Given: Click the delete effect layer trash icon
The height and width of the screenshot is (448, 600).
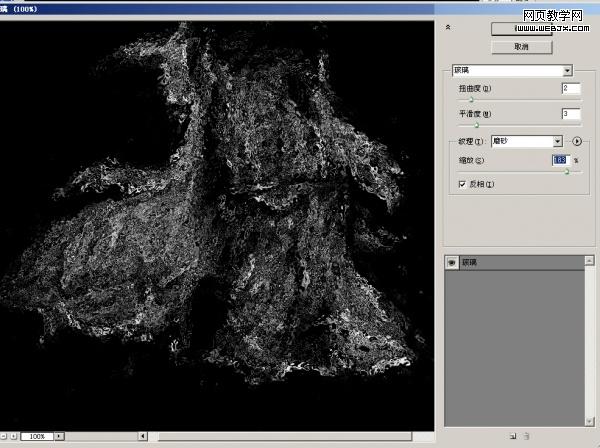Looking at the screenshot, I should coord(526,436).
